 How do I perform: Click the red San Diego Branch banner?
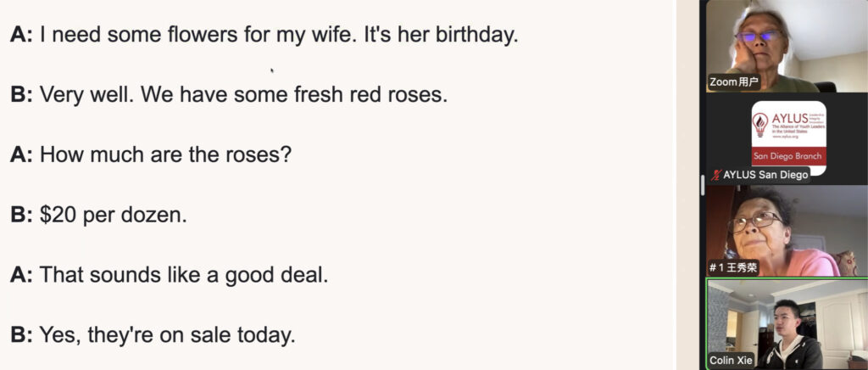point(788,155)
